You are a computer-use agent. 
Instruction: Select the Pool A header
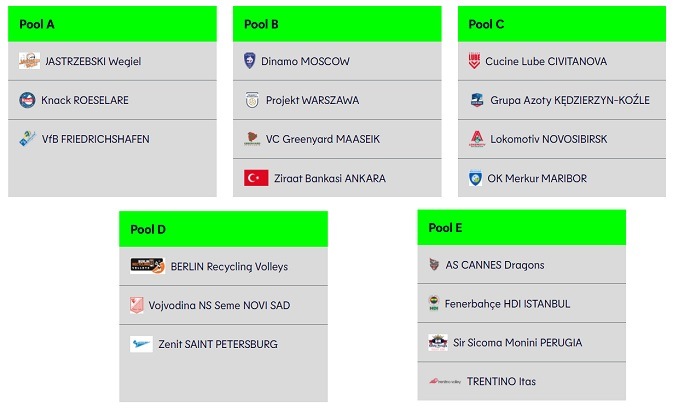point(112,24)
